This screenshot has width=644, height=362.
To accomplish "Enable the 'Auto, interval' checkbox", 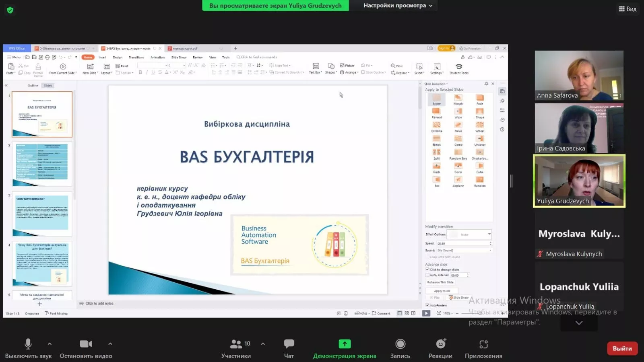I will coord(428,275).
